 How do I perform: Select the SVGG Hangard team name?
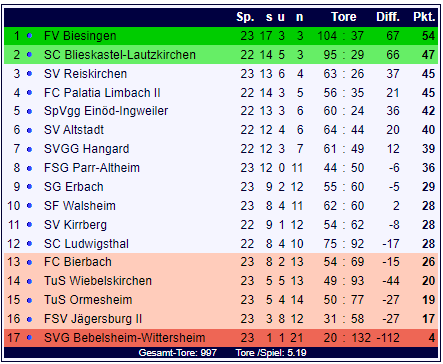[86, 149]
